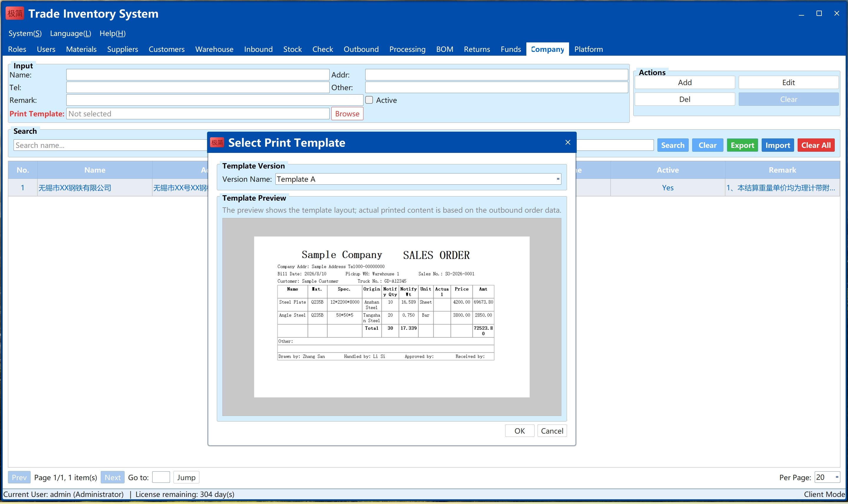Click the 'Yes' Active cell in row 1

coord(668,187)
